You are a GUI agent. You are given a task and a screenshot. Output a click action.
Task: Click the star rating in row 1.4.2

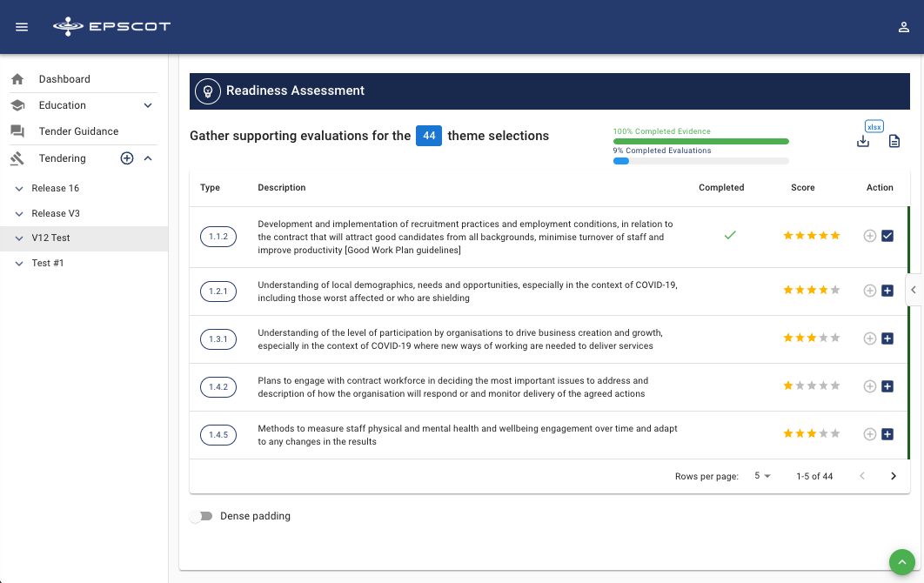pyautogui.click(x=812, y=385)
